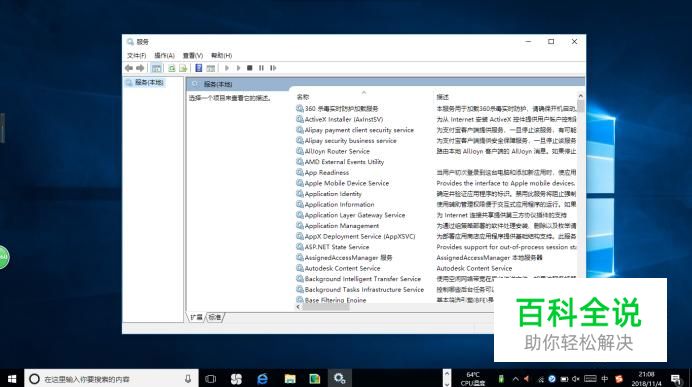Select Background Intelligent Transfer Service
Image resolution: width=692 pixels, height=387 pixels.
pos(358,279)
